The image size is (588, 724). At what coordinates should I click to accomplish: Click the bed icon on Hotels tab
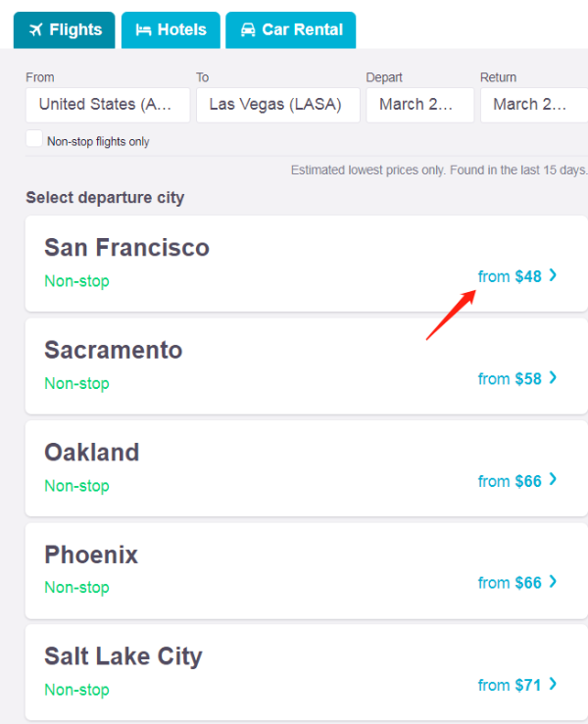pyautogui.click(x=144, y=30)
